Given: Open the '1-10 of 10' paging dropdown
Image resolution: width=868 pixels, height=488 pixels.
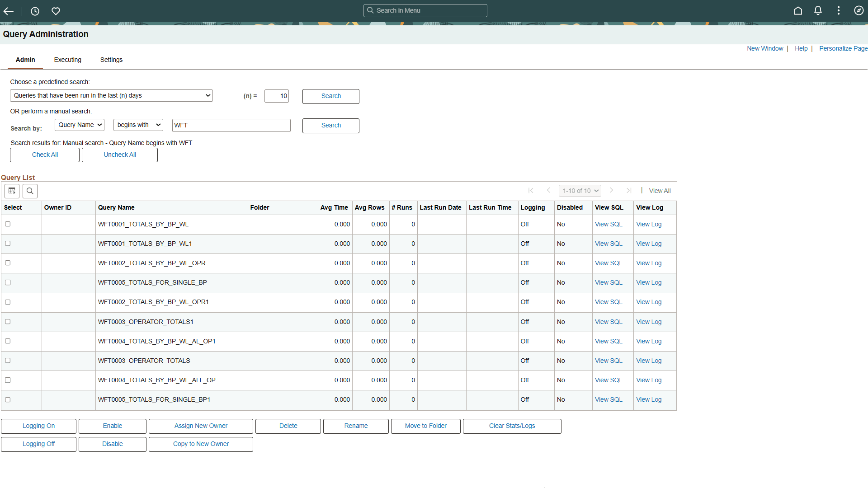Looking at the screenshot, I should click(580, 190).
